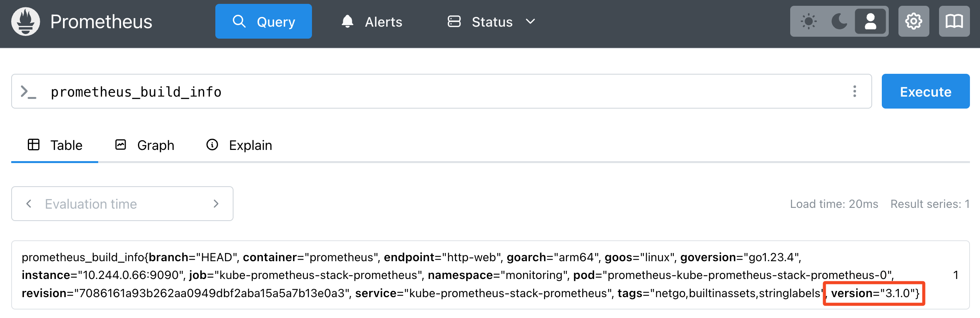The image size is (980, 318).
Task: Switch to dark theme moon toggle
Action: coord(839,22)
